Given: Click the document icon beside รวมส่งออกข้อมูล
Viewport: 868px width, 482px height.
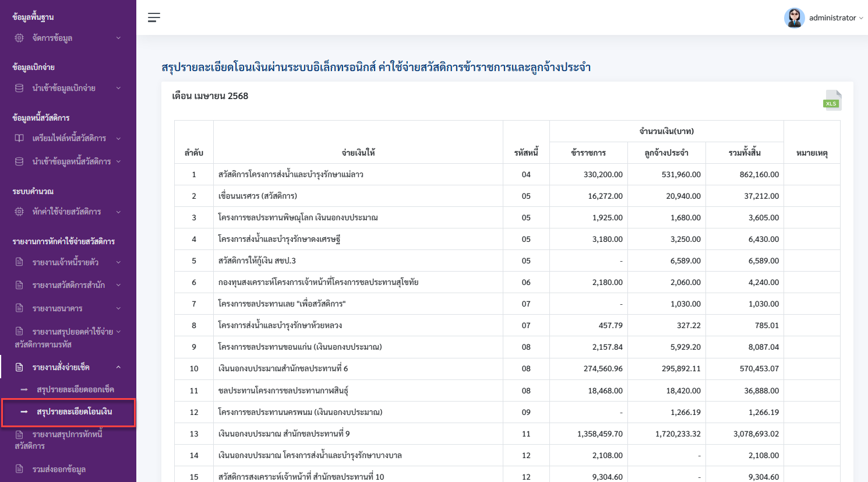Looking at the screenshot, I should [19, 469].
